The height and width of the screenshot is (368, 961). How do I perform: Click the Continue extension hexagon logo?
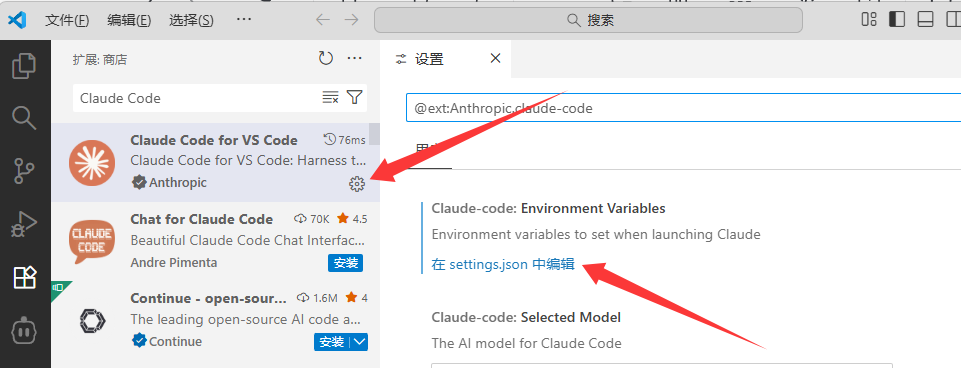92,321
